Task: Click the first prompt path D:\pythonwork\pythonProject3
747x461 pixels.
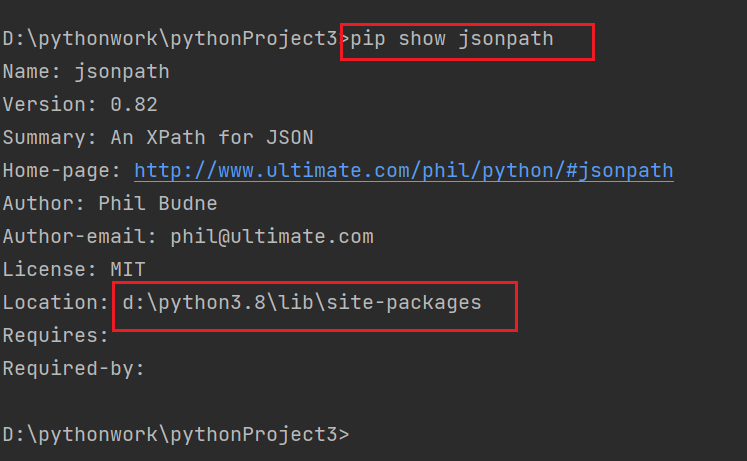Action: click(x=170, y=39)
